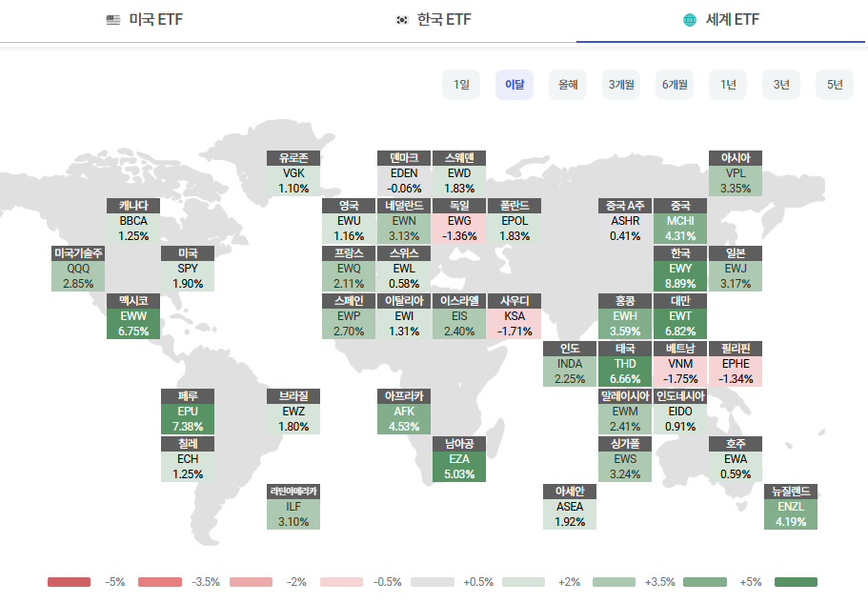Open the 프랑스 EWQ tile
This screenshot has width=868, height=603.
coord(349,269)
